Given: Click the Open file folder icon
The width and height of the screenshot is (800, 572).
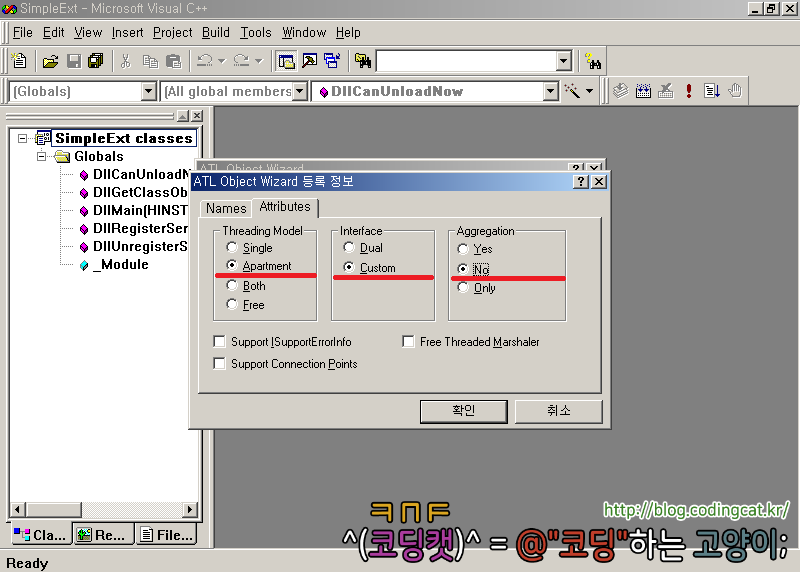Looking at the screenshot, I should [x=50, y=61].
